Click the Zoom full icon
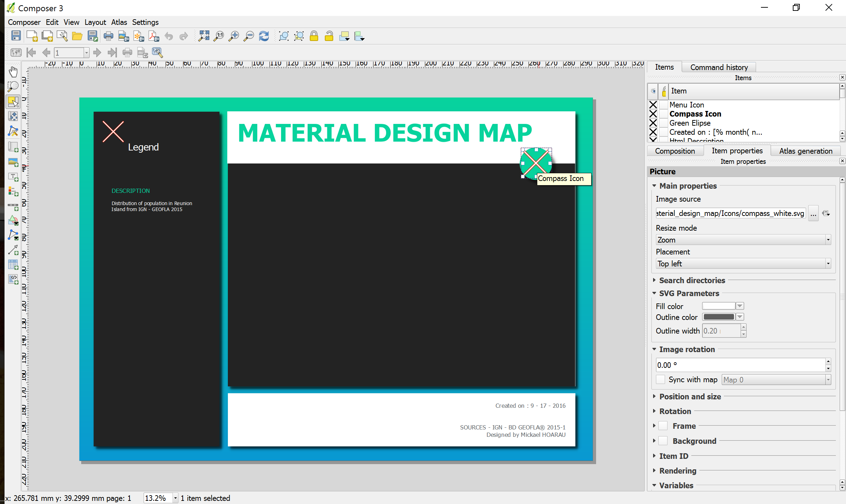This screenshot has width=846, height=504. coord(204,36)
